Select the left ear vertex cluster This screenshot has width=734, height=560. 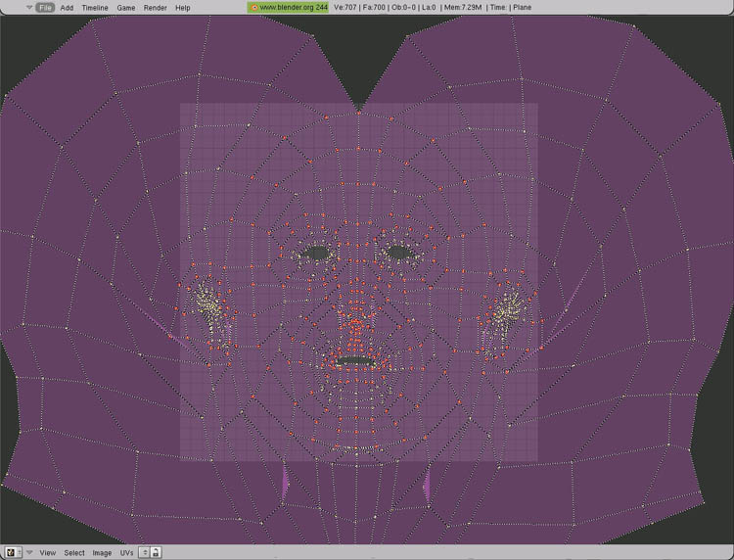207,304
